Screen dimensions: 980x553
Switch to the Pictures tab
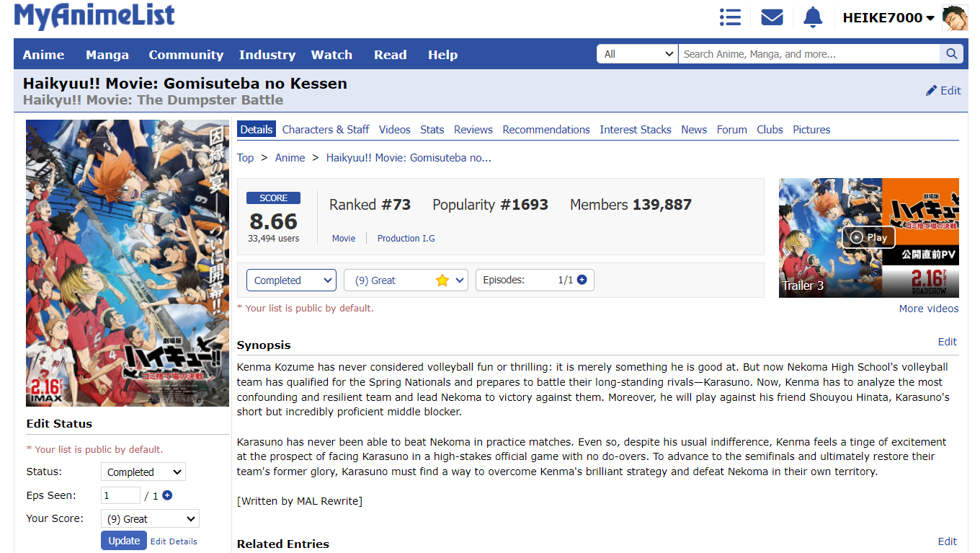point(811,130)
